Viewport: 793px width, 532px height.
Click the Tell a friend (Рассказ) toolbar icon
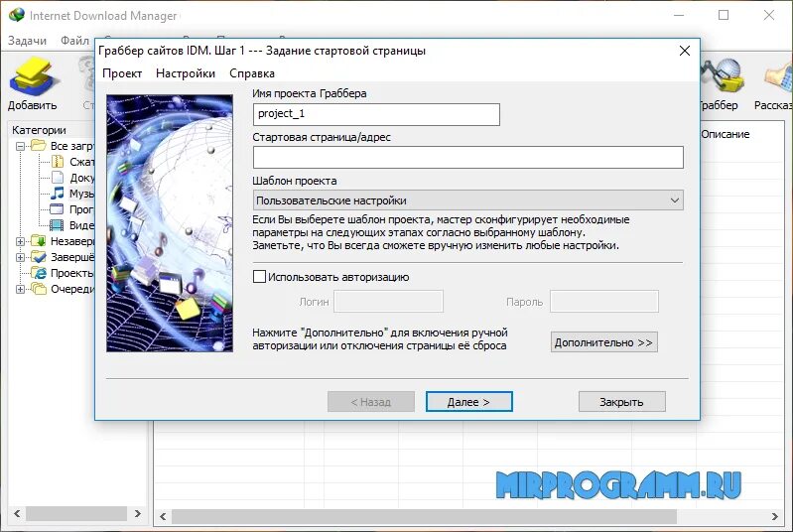[779, 75]
